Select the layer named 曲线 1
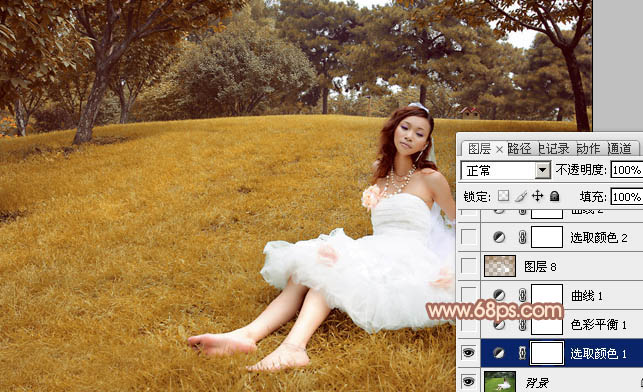The height and width of the screenshot is (392, 643). (x=586, y=295)
